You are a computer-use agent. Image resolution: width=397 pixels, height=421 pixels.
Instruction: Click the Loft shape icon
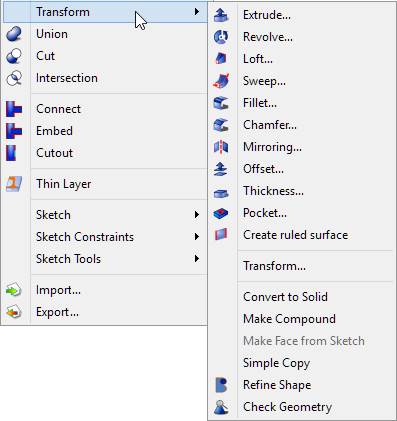click(221, 59)
